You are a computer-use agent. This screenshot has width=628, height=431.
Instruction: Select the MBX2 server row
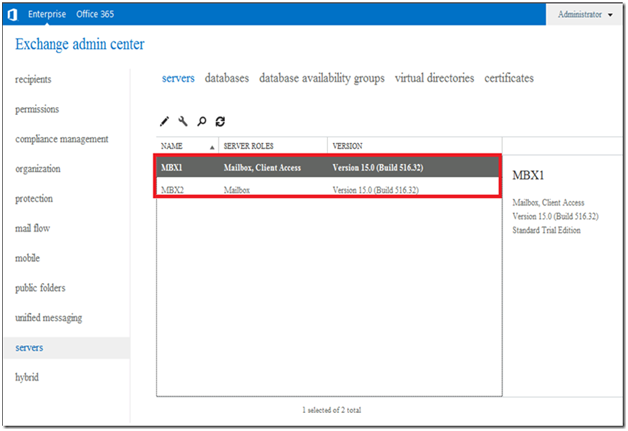[x=328, y=189]
